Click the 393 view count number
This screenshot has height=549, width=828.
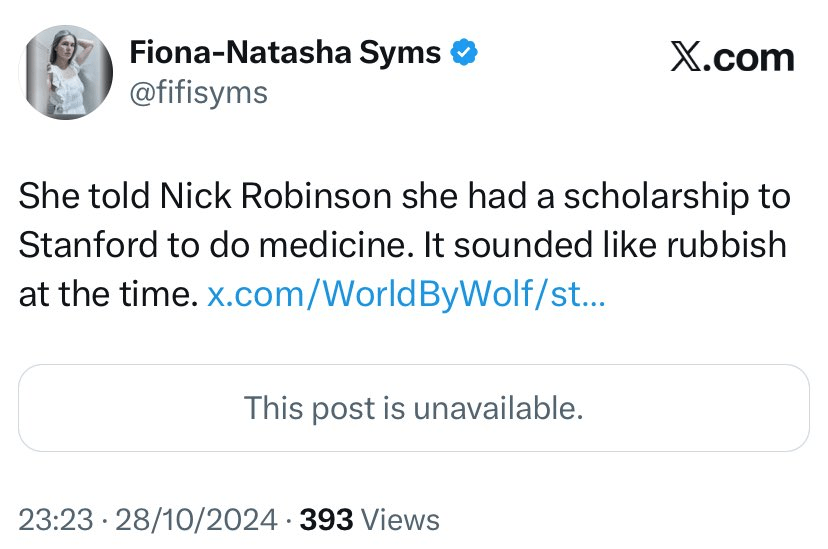click(x=326, y=519)
